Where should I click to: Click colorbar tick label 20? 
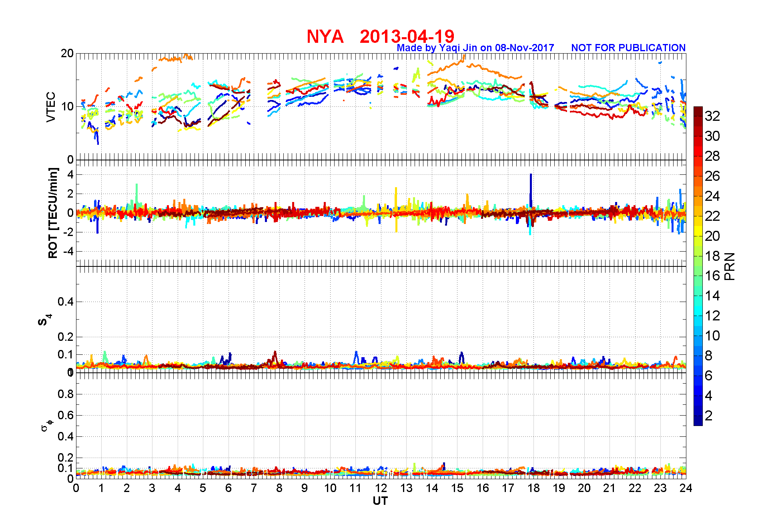point(712,236)
